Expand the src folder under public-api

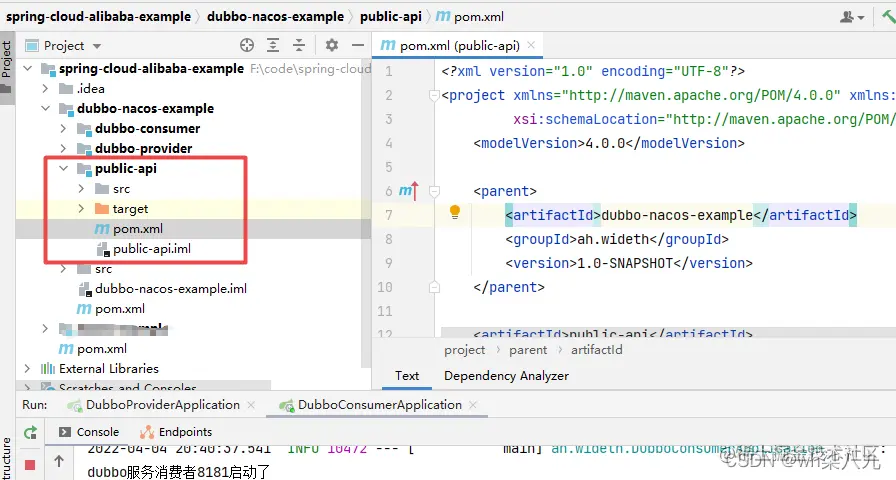tap(81, 189)
